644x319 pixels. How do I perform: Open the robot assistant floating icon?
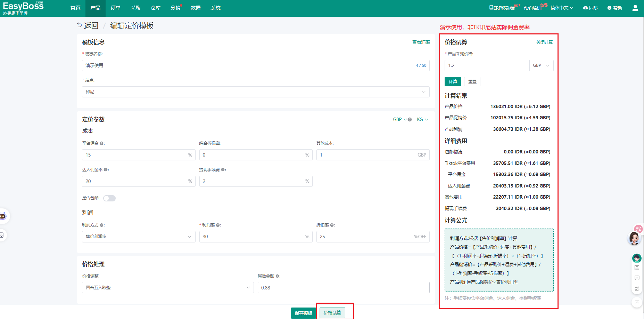3,216
